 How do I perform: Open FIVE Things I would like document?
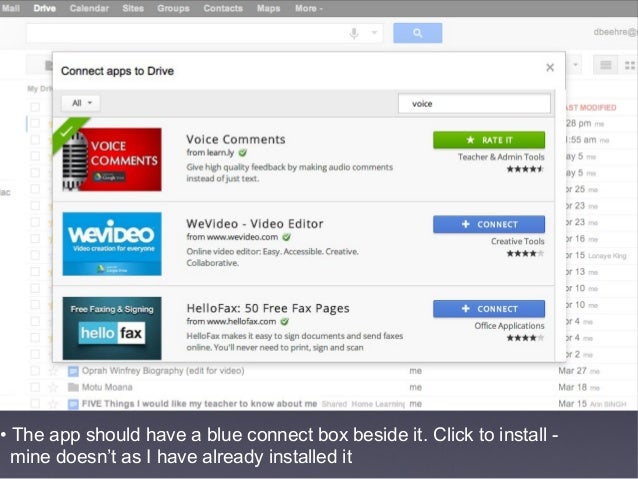(199, 404)
